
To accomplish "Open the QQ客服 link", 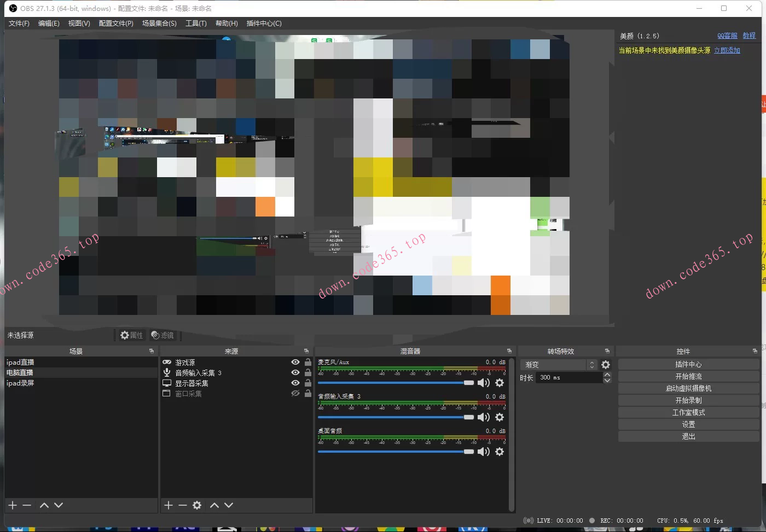I will 727,36.
